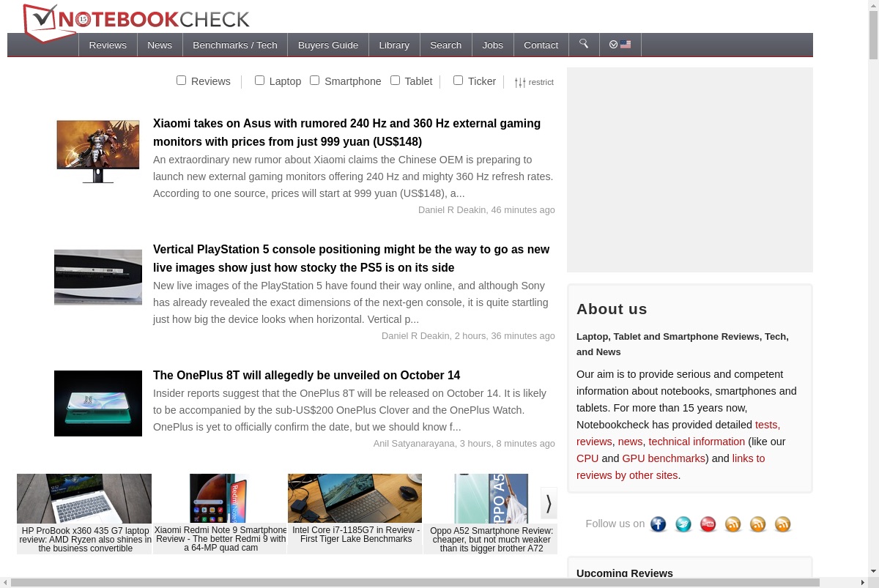This screenshot has width=879, height=588.
Task: Follow the 'CPU' link in About us
Action: pyautogui.click(x=587, y=458)
